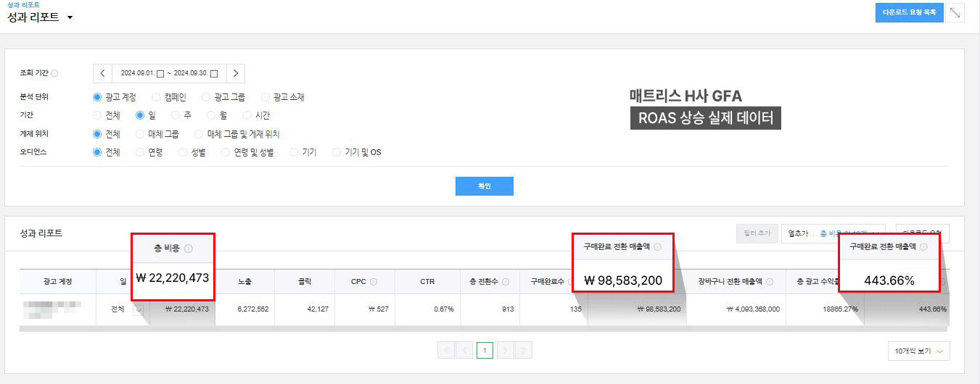Viewport: 980px width, 384px height.
Task: Sort by the 노출 column header
Action: click(x=244, y=281)
